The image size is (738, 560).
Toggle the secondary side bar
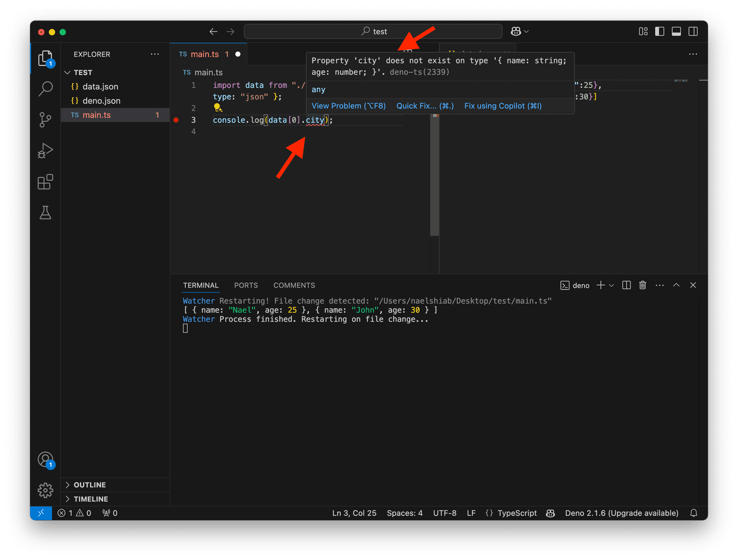(x=693, y=31)
